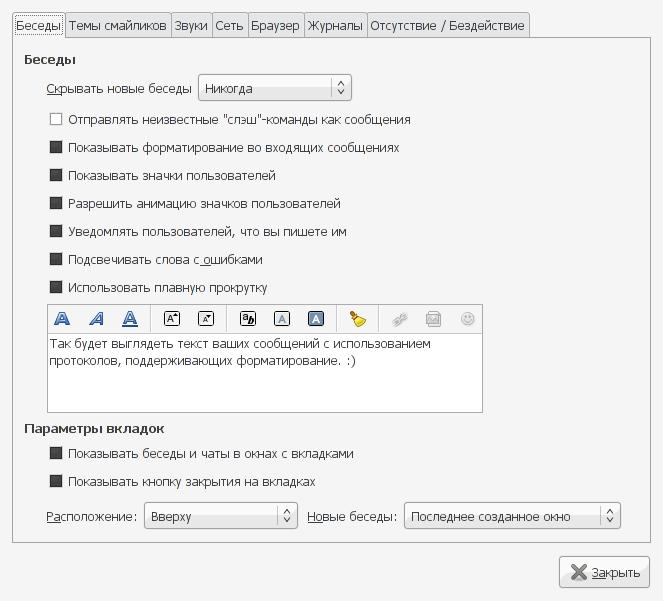Click the decrease font size icon
The height and width of the screenshot is (601, 663).
[x=205, y=319]
